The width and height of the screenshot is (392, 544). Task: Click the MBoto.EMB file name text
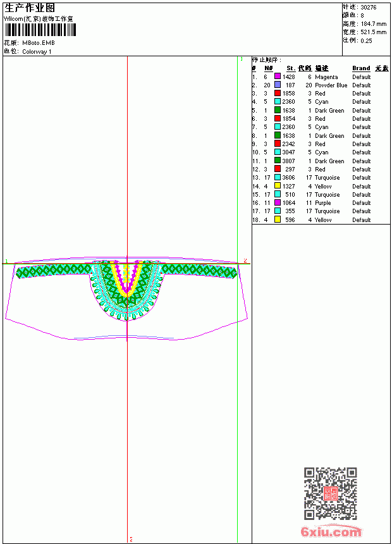point(39,43)
